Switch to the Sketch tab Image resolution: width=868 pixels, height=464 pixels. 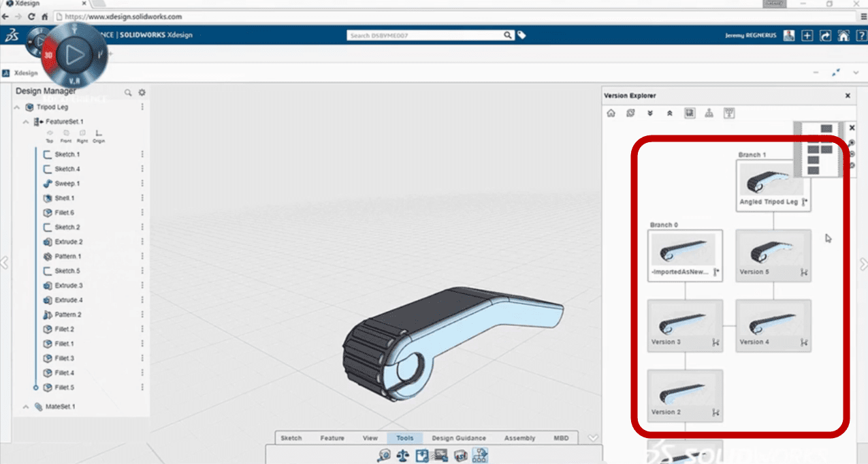[x=291, y=438]
